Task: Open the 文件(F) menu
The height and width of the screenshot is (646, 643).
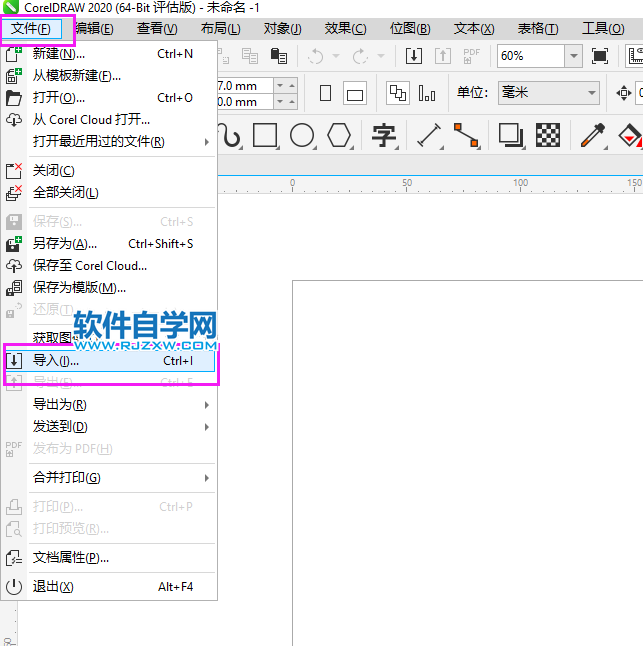Action: [31, 29]
